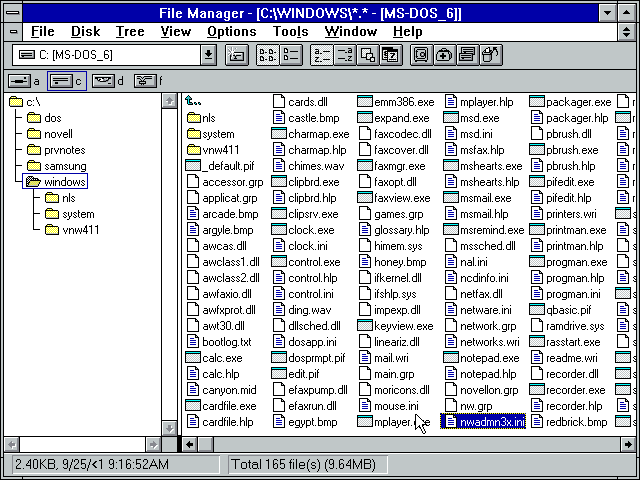640x480 pixels.
Task: Open the File Manager window control menu
Action: pyautogui.click(x=13, y=12)
